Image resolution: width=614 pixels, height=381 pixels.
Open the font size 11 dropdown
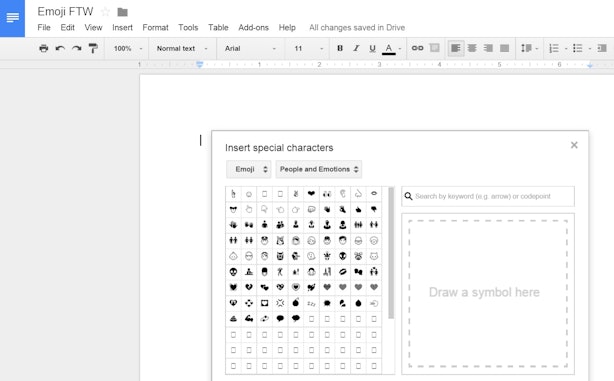(309, 49)
